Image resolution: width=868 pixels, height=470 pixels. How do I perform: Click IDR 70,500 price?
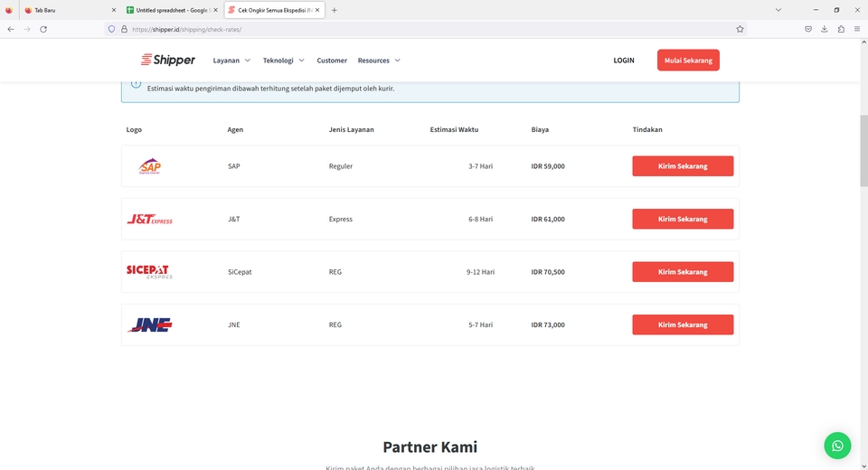coord(548,272)
